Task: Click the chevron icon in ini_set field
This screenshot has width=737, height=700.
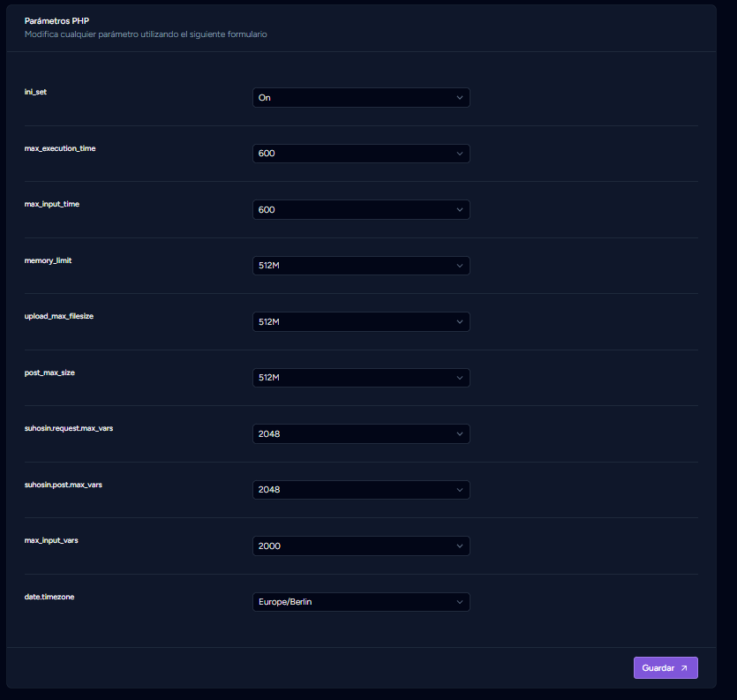Action: pyautogui.click(x=460, y=98)
